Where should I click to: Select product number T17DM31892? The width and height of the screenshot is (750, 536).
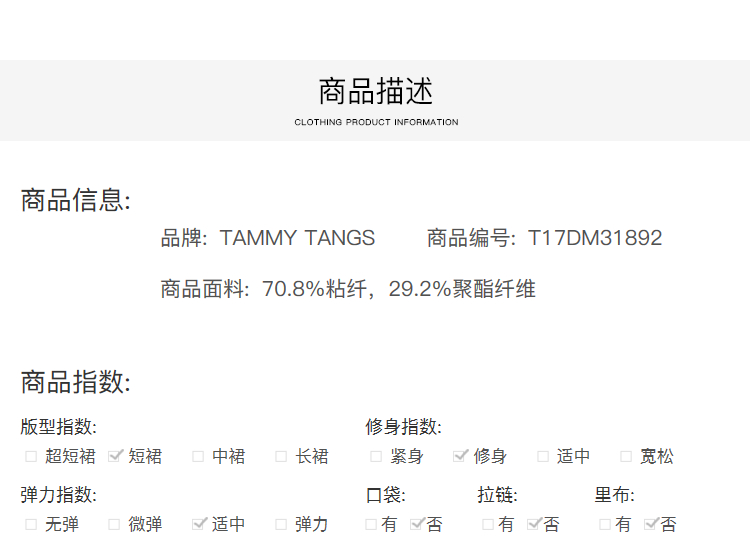(x=595, y=238)
